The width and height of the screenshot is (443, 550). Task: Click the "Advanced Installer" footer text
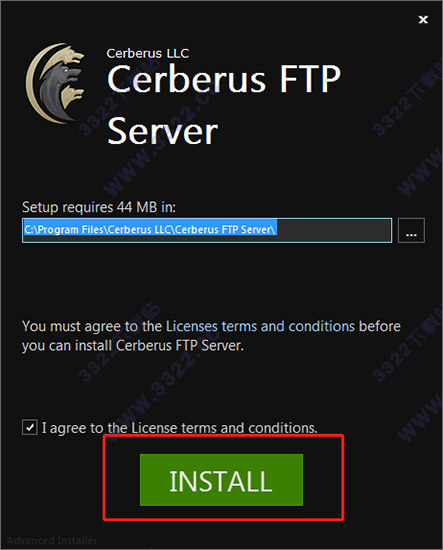(52, 540)
